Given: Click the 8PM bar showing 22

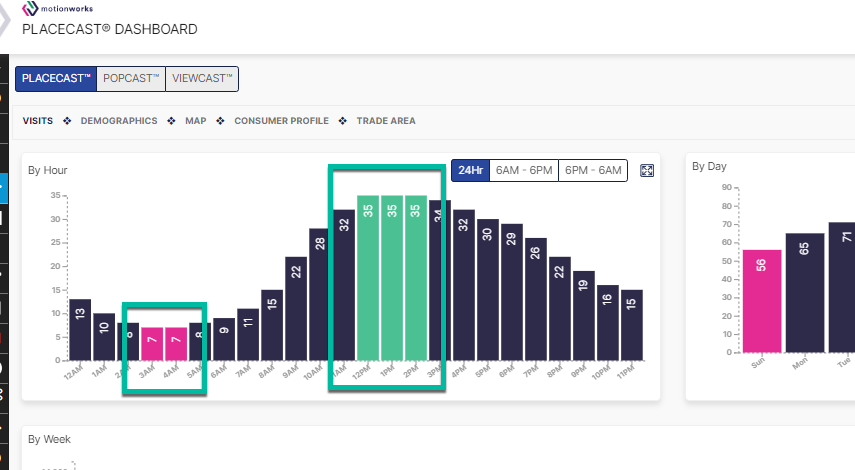Looking at the screenshot, I should point(560,309).
